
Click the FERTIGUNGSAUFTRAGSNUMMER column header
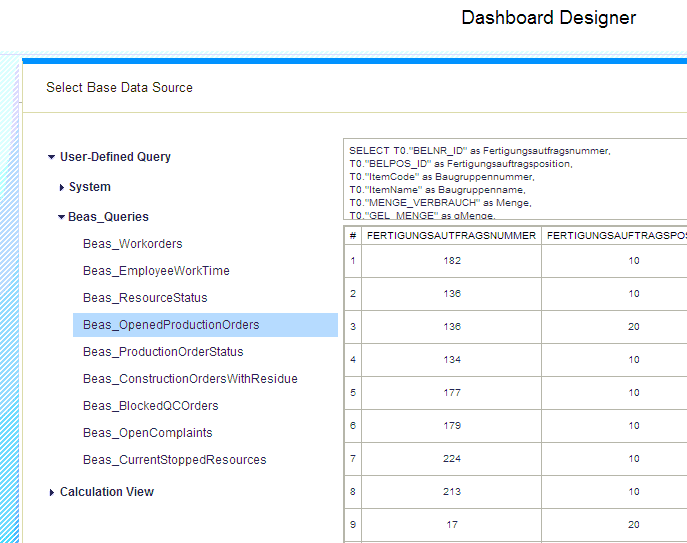click(451, 236)
